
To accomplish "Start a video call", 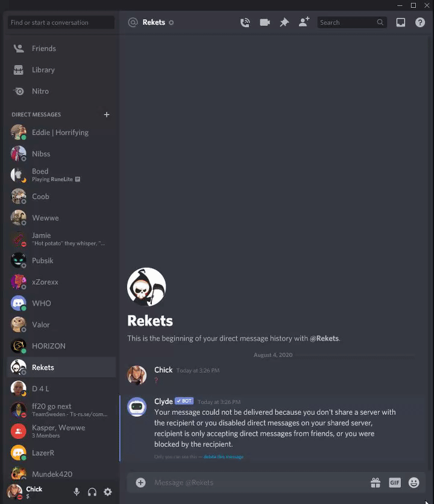I will tap(265, 22).
